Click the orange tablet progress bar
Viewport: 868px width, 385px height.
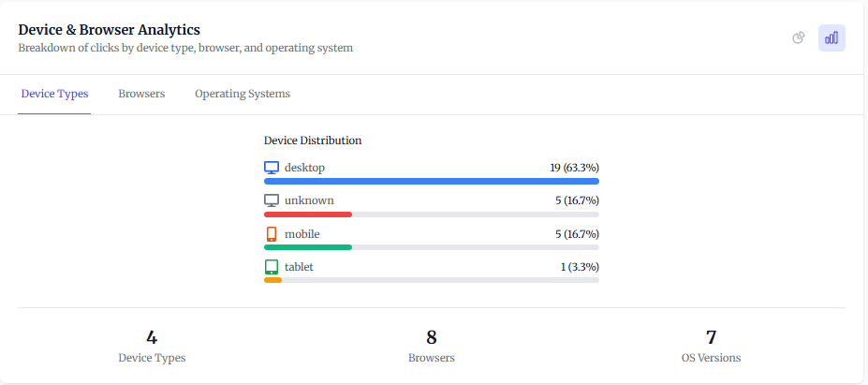pyautogui.click(x=272, y=280)
